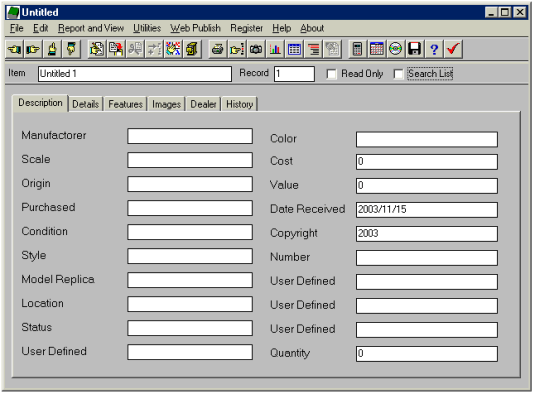Viewport: 535px width, 394px height.
Task: Click the Value input field
Action: 427,186
